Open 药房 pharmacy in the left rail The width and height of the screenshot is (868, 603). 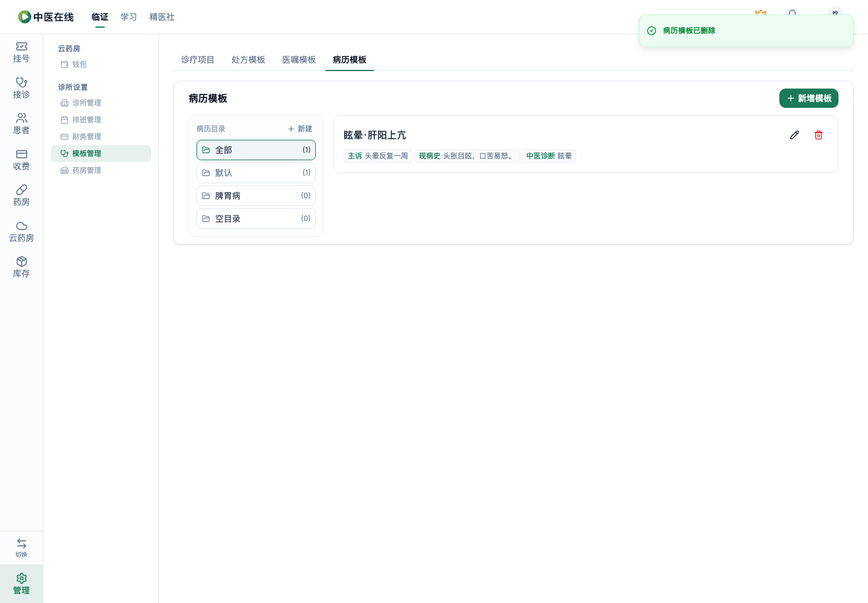(x=21, y=196)
